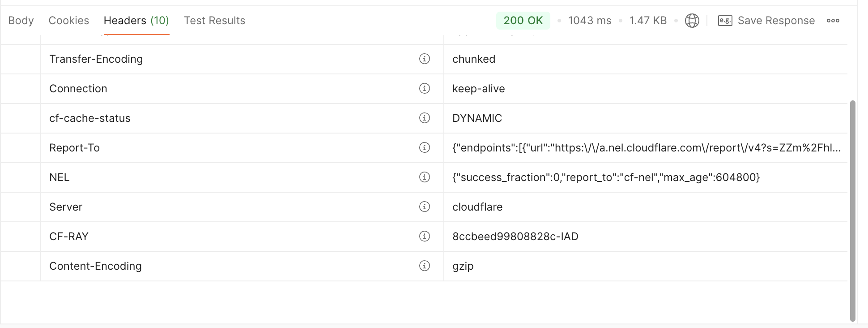
Task: Click info icon for cf-cache-status header
Action: pos(424,118)
